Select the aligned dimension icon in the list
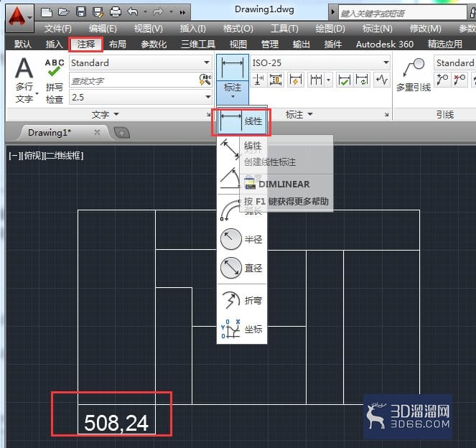The width and height of the screenshot is (476, 448). pos(230,149)
